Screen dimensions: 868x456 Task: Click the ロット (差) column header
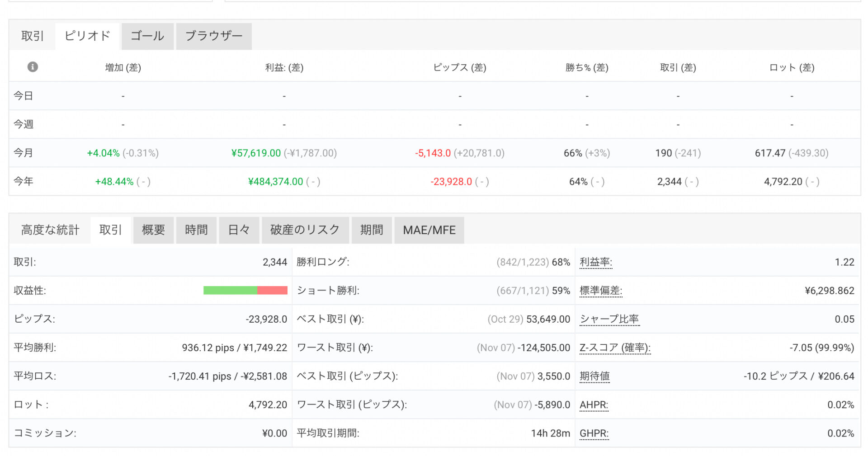792,67
